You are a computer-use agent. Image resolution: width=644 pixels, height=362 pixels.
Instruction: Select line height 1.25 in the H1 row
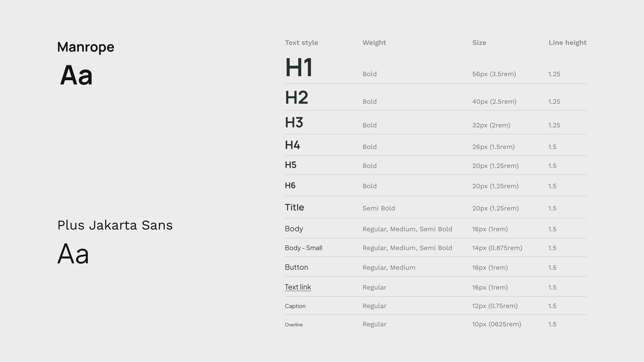(554, 74)
